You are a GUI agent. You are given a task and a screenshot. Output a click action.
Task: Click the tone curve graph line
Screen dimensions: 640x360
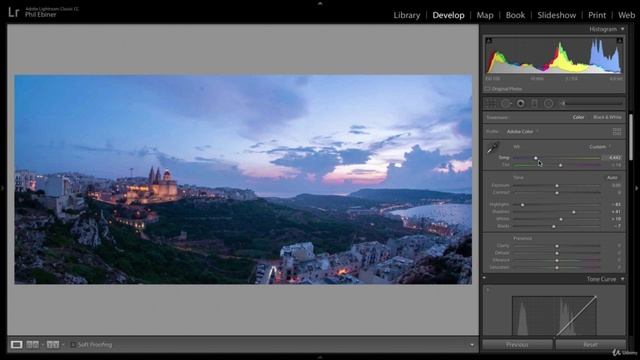point(576,316)
